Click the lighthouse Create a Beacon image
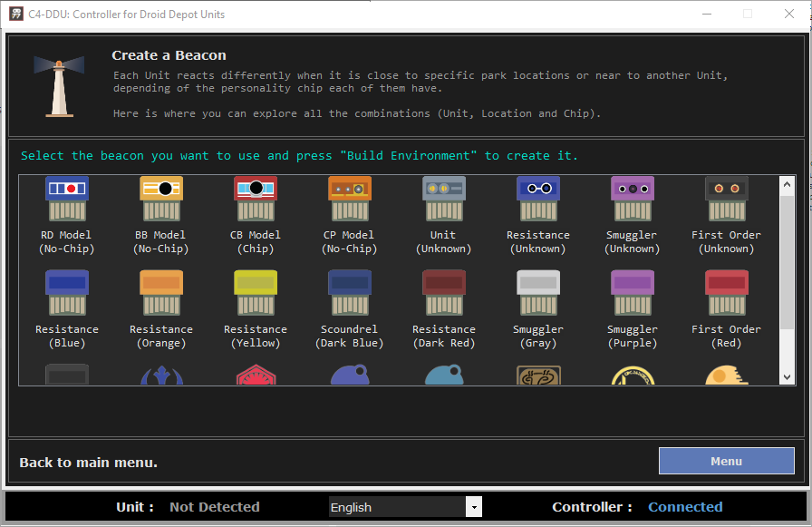This screenshot has height=527, width=812. pyautogui.click(x=59, y=86)
